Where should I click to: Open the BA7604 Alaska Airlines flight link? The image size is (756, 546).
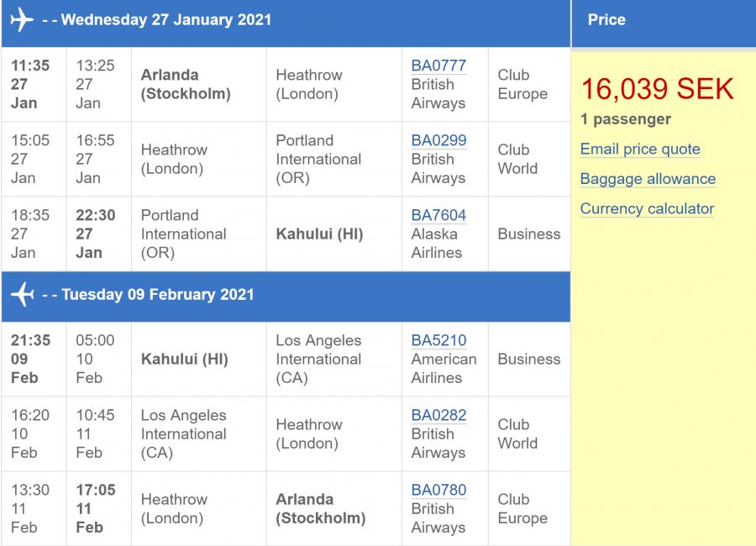[438, 215]
